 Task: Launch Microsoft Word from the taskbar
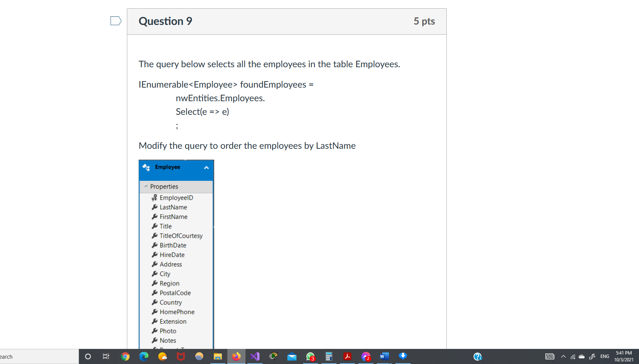(384, 356)
